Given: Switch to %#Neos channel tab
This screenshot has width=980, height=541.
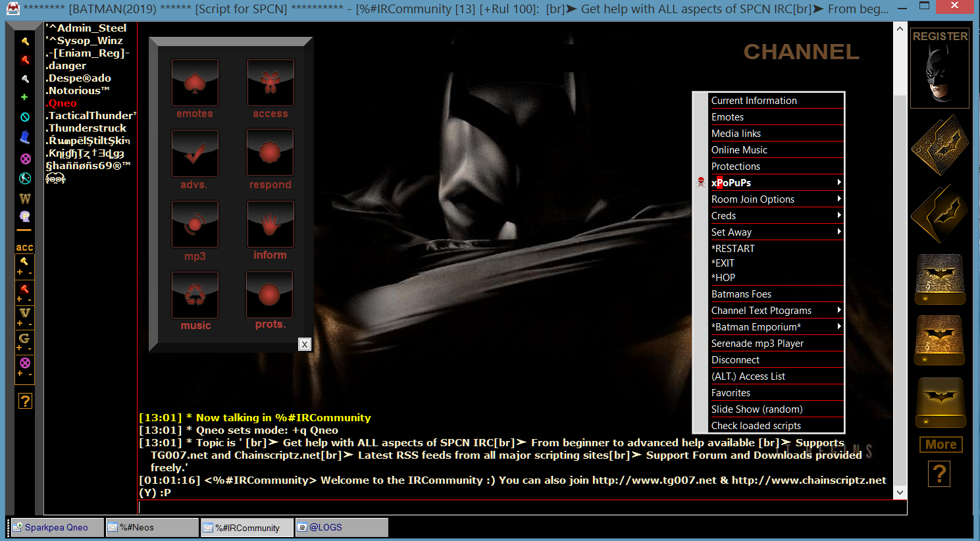Looking at the screenshot, I should coord(152,527).
